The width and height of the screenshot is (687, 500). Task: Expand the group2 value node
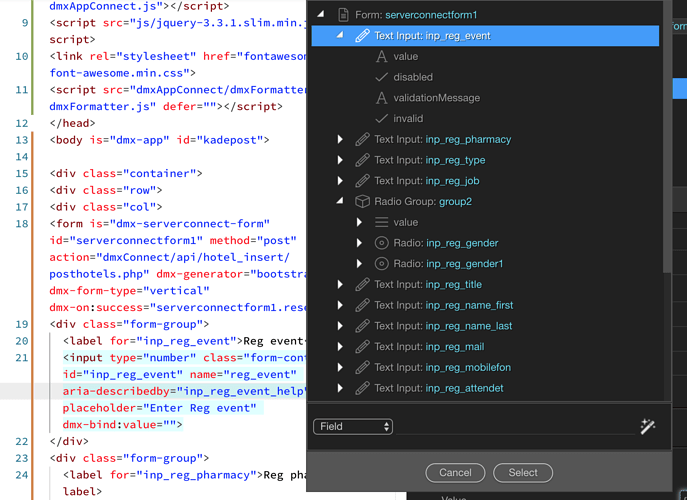359,222
